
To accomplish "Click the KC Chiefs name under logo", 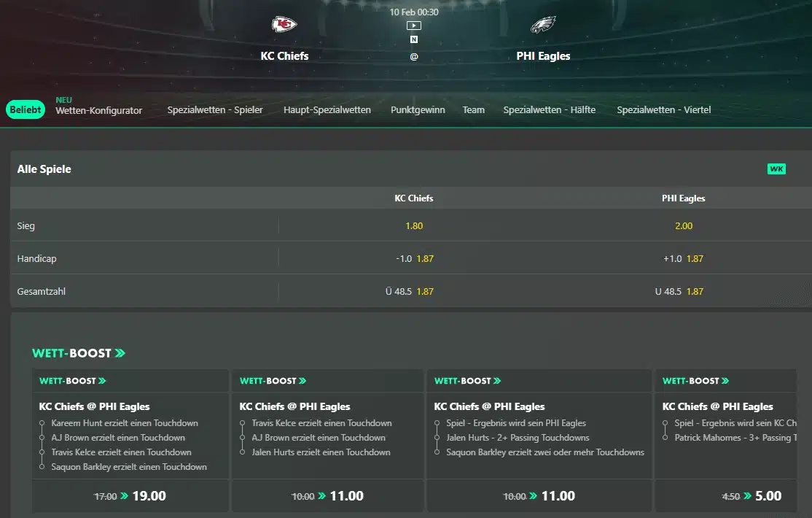I will pos(284,56).
